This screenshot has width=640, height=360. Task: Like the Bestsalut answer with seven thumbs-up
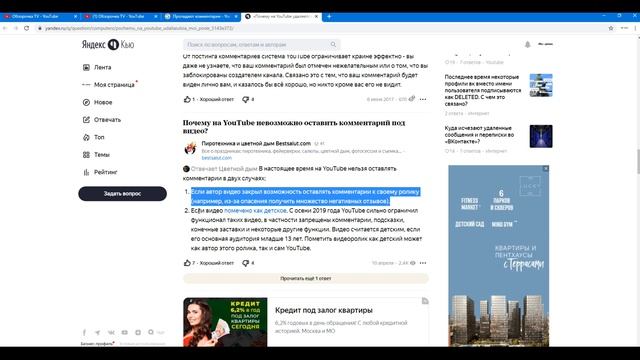coord(187,263)
